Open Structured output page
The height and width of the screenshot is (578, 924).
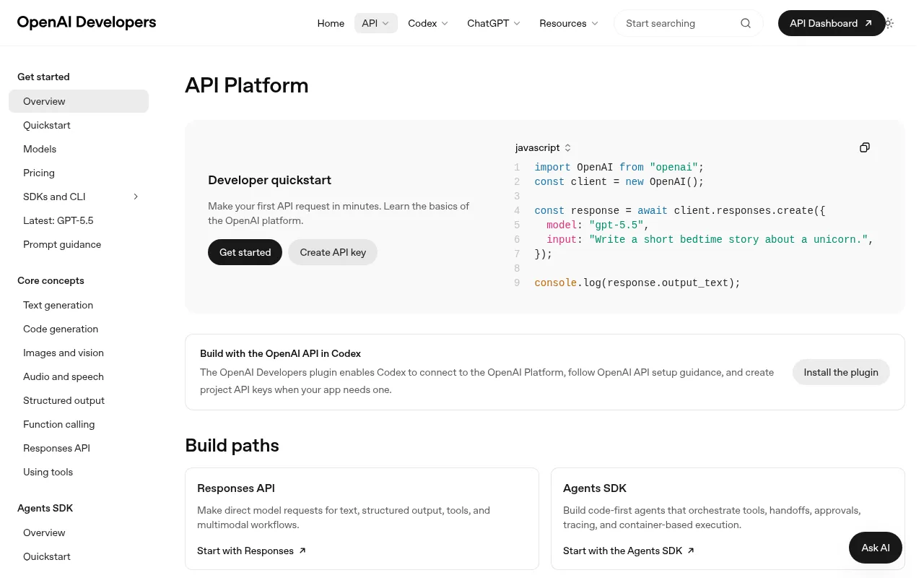coord(79,400)
